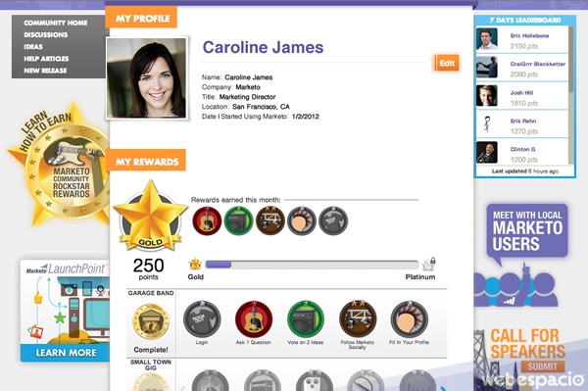
Task: Go to Discussions in the navigation menu
Action: (x=46, y=35)
